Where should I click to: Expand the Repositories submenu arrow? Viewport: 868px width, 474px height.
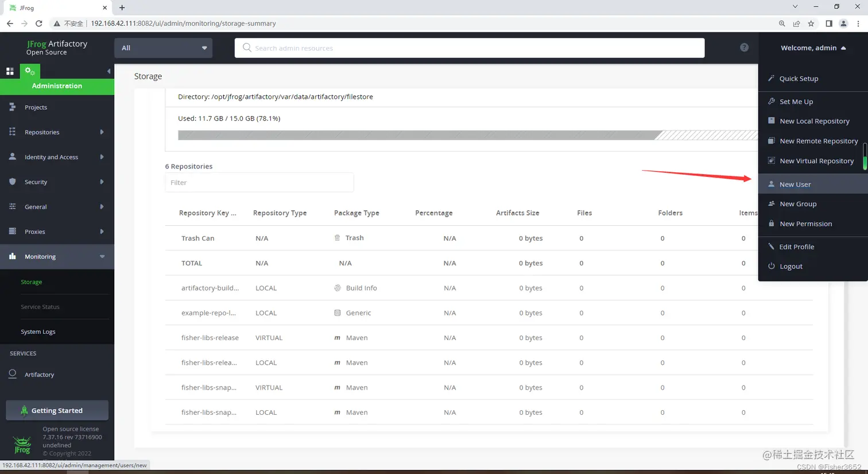click(102, 132)
